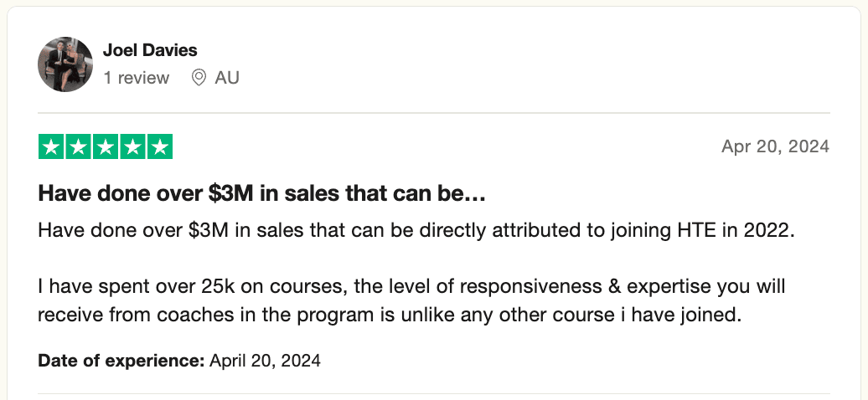This screenshot has width=868, height=400.
Task: Click the second green rating star
Action: (78, 147)
